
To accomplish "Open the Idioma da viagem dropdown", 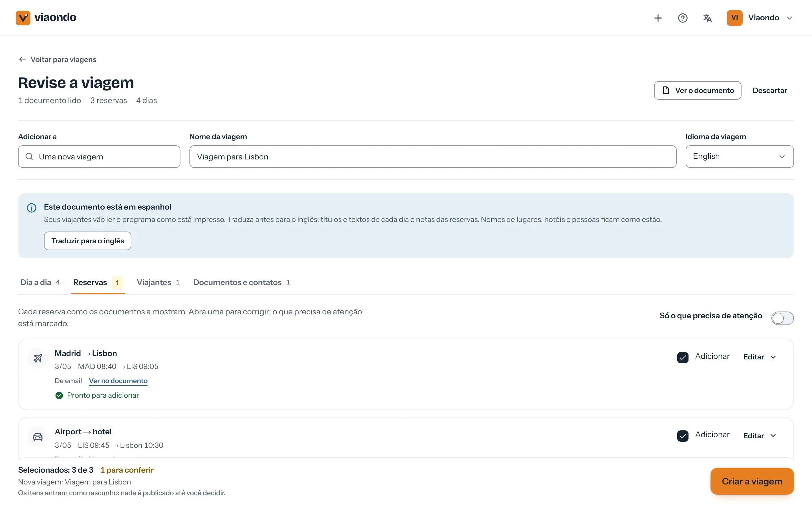I will pos(740,157).
